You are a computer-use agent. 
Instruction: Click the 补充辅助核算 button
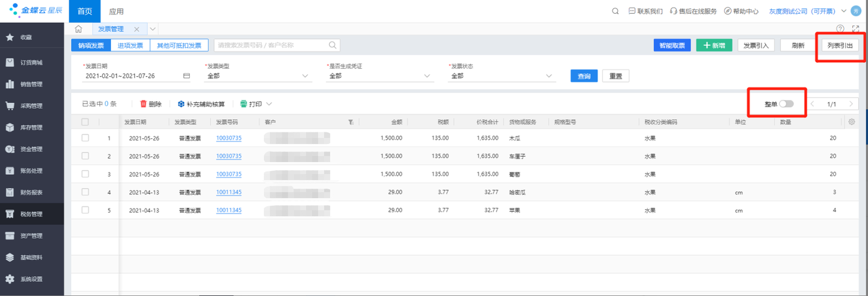point(201,104)
